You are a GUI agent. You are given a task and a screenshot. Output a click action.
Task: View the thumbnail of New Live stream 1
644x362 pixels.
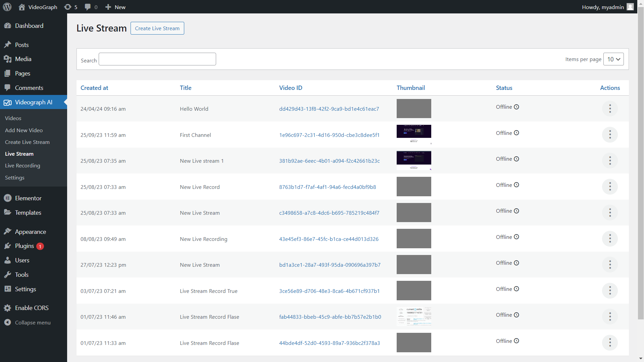414,160
